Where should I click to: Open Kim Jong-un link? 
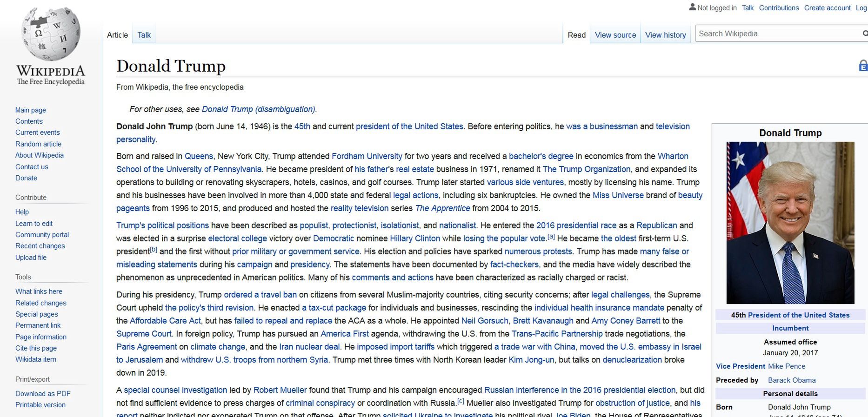(x=531, y=360)
